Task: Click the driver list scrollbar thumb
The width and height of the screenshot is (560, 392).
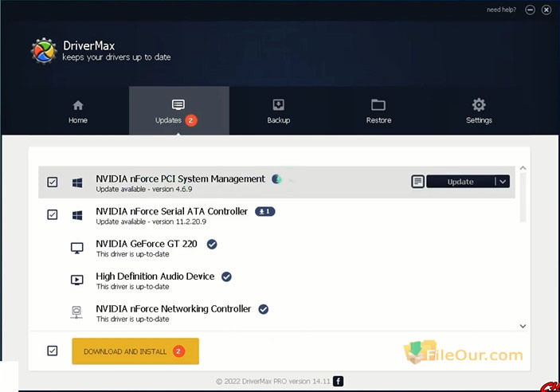Action: 523,198
